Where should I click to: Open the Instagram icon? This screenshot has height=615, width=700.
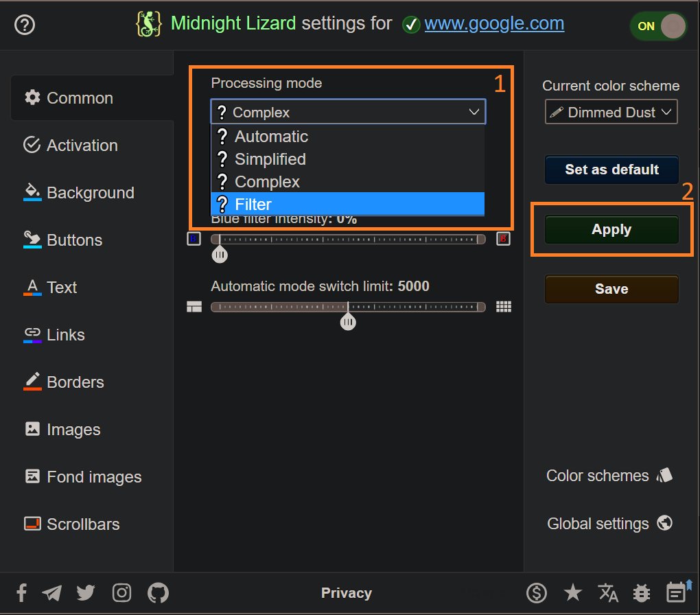pyautogui.click(x=121, y=593)
